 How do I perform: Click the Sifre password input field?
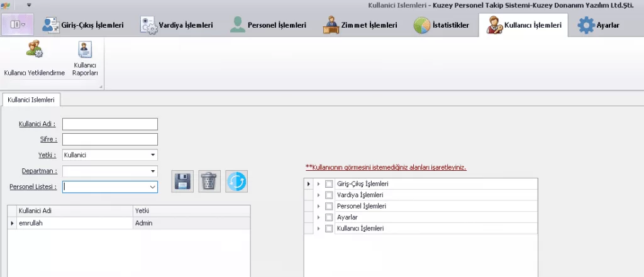(x=109, y=139)
